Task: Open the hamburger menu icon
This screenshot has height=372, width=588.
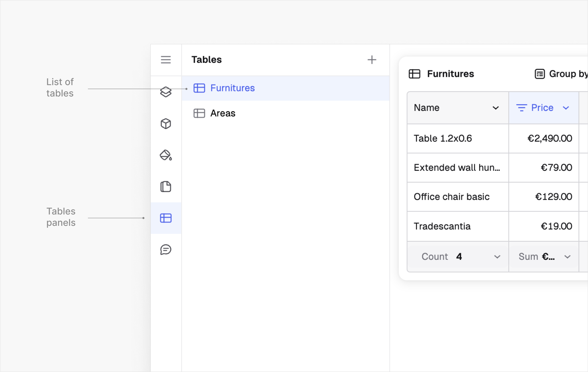Action: tap(166, 60)
